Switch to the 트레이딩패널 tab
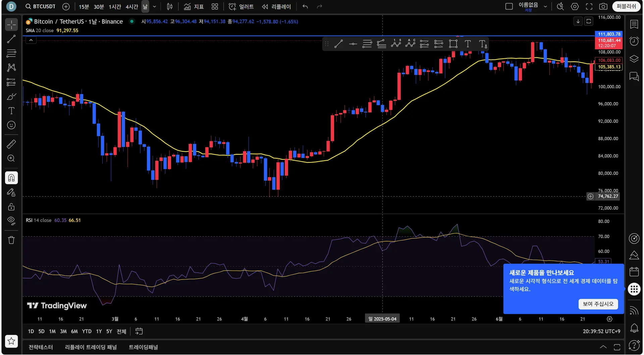 tap(143, 347)
